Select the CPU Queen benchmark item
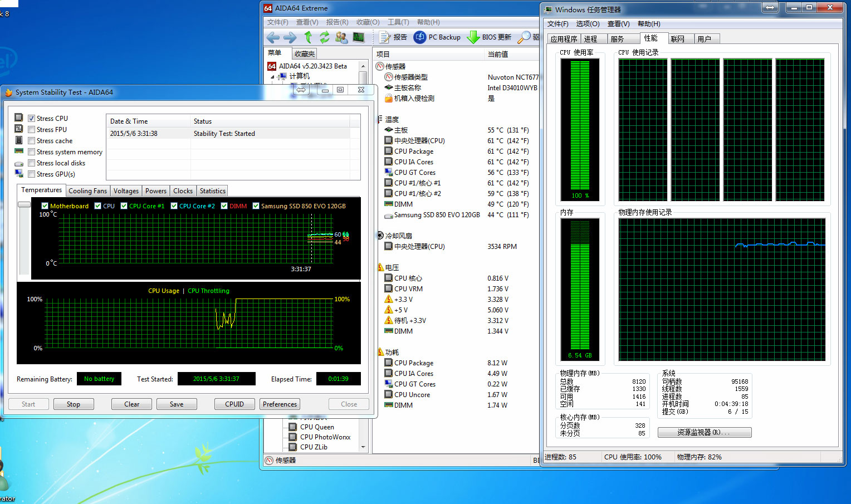Viewport: 851px width, 504px height. pos(316,427)
